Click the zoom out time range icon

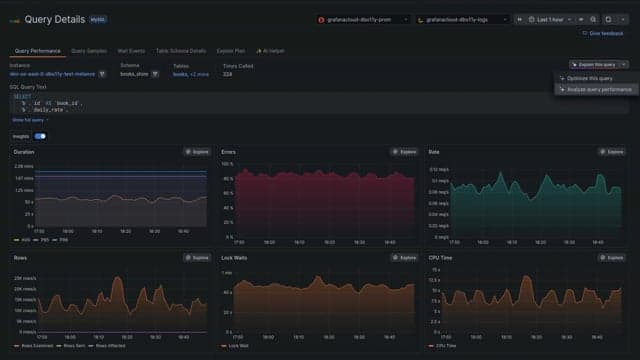(593, 20)
